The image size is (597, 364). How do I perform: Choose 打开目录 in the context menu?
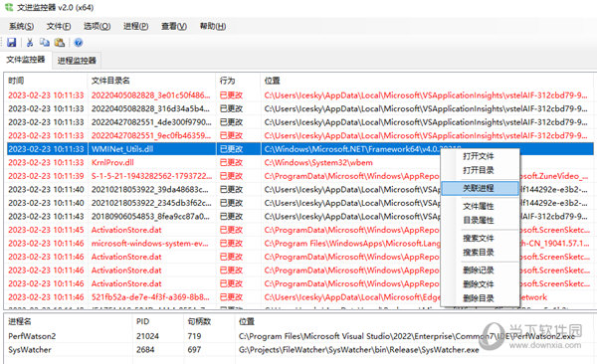coord(479,170)
